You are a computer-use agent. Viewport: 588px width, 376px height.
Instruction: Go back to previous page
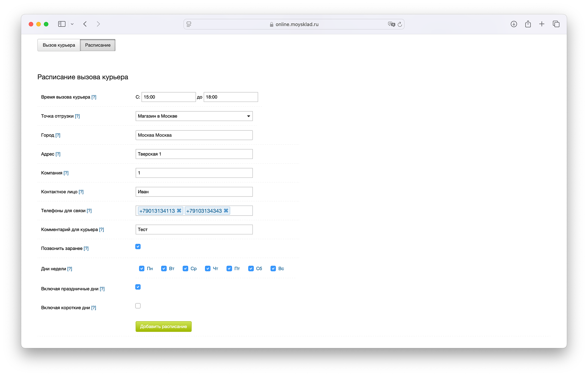point(85,24)
